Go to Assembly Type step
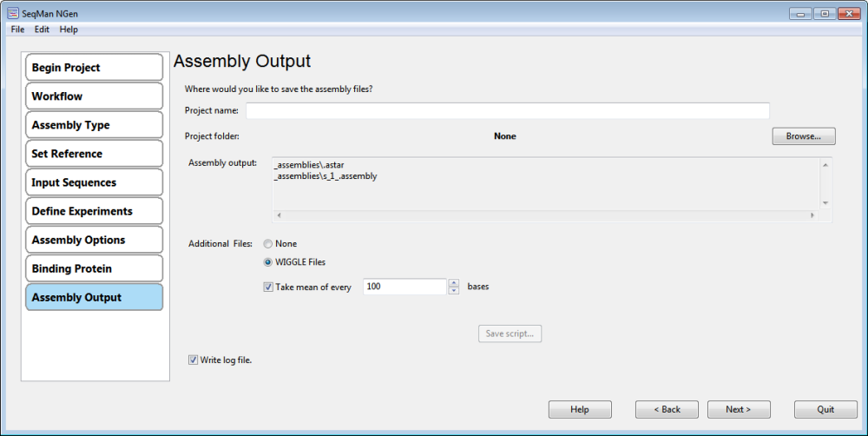The height and width of the screenshot is (436, 868). tap(94, 125)
